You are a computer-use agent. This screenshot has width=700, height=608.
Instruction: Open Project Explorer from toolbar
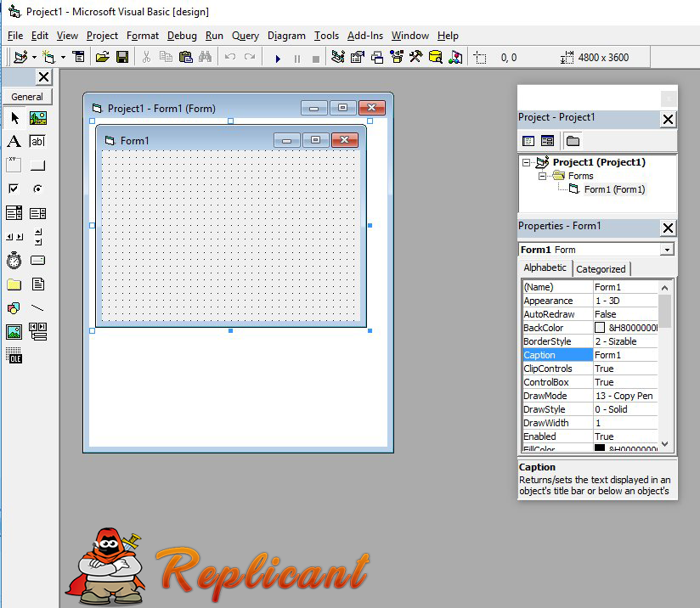(x=338, y=57)
